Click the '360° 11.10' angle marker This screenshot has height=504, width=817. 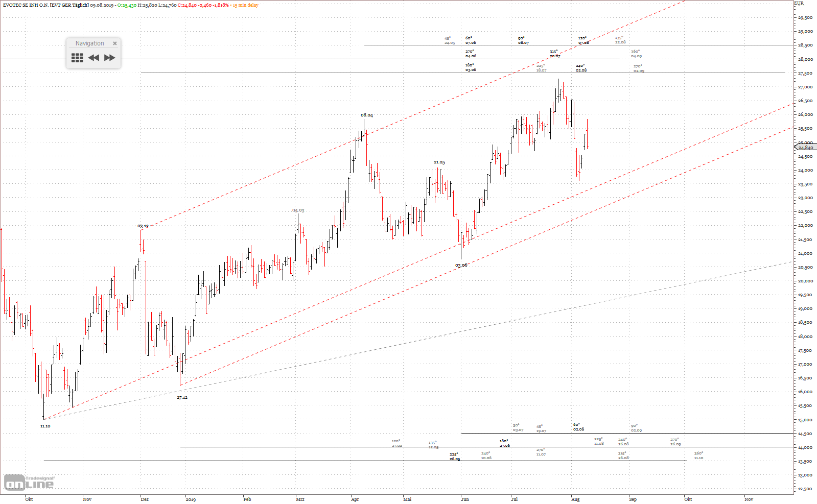[698, 455]
